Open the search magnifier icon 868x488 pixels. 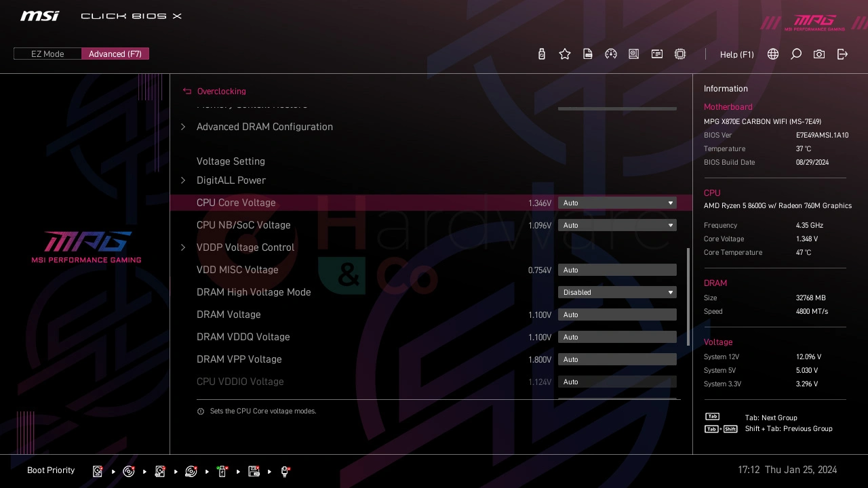click(x=796, y=54)
